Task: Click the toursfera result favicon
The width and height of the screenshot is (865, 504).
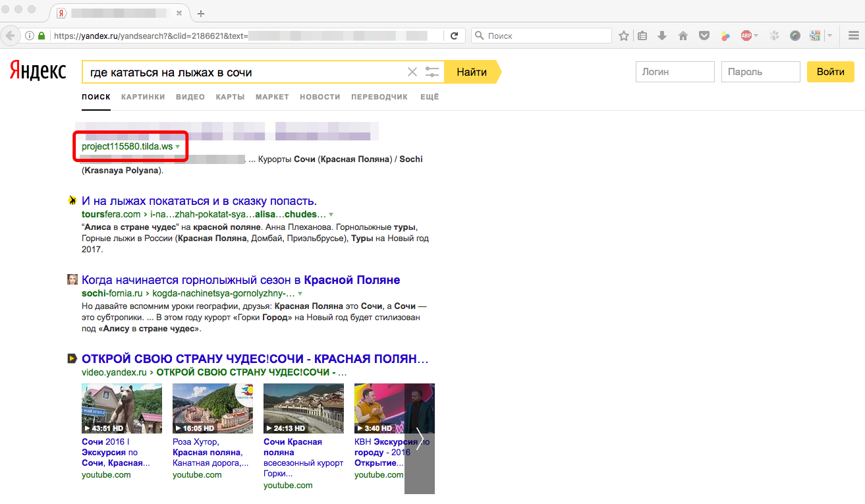Action: pos(72,201)
